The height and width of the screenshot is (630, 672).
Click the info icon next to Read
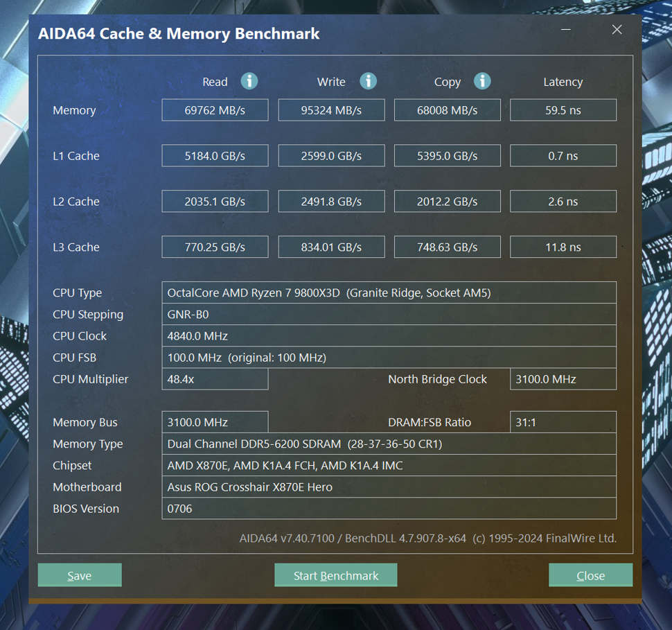pos(249,81)
